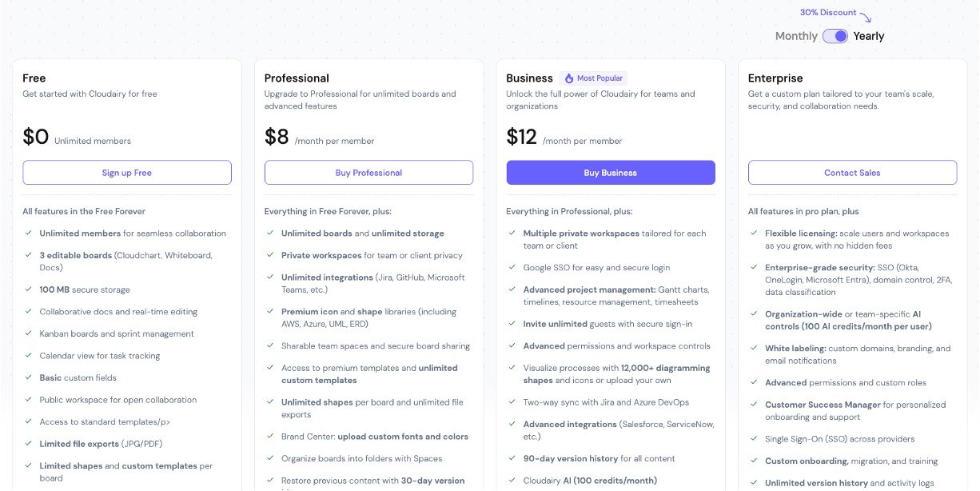Click the Contact Sales button
980x491 pixels.
click(x=852, y=173)
